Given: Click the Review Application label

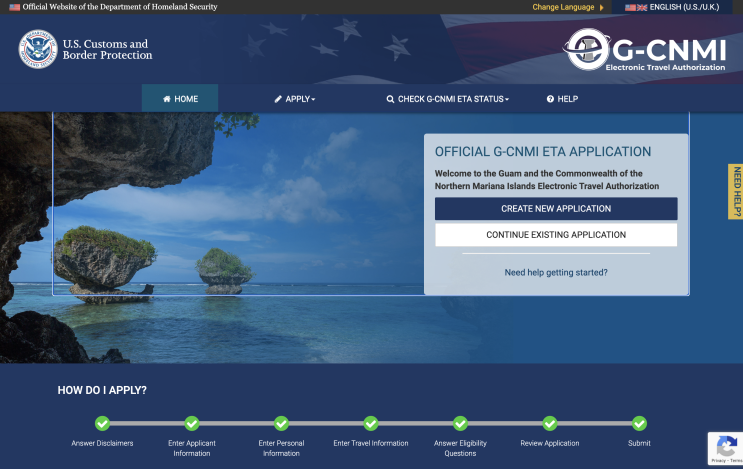Looking at the screenshot, I should pyautogui.click(x=550, y=443).
